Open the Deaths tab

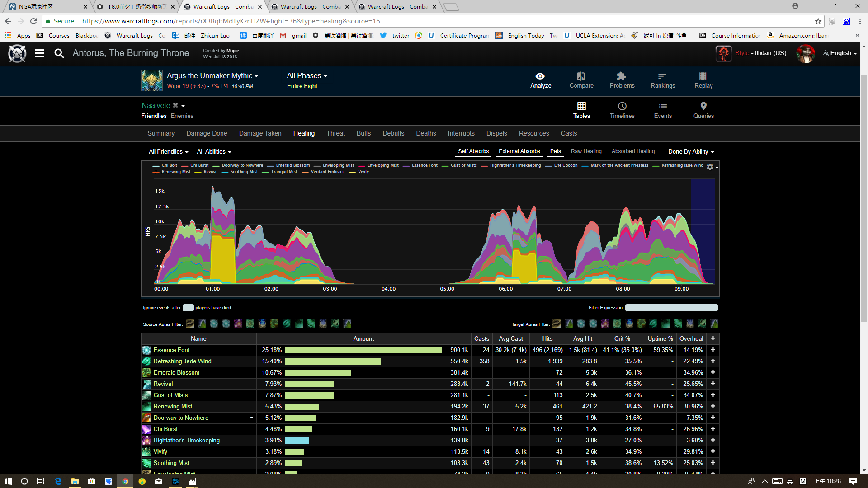pyautogui.click(x=426, y=133)
